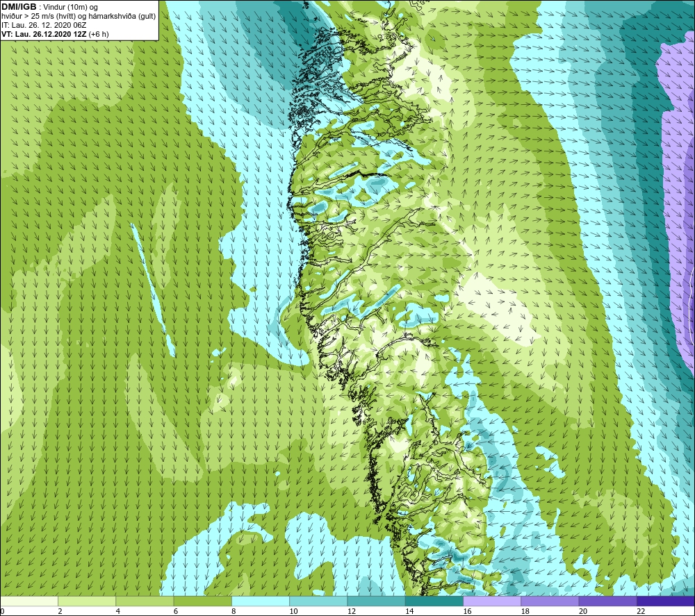This screenshot has width=695, height=616.
Task: Click the scale label '16'
Action: pos(467,612)
